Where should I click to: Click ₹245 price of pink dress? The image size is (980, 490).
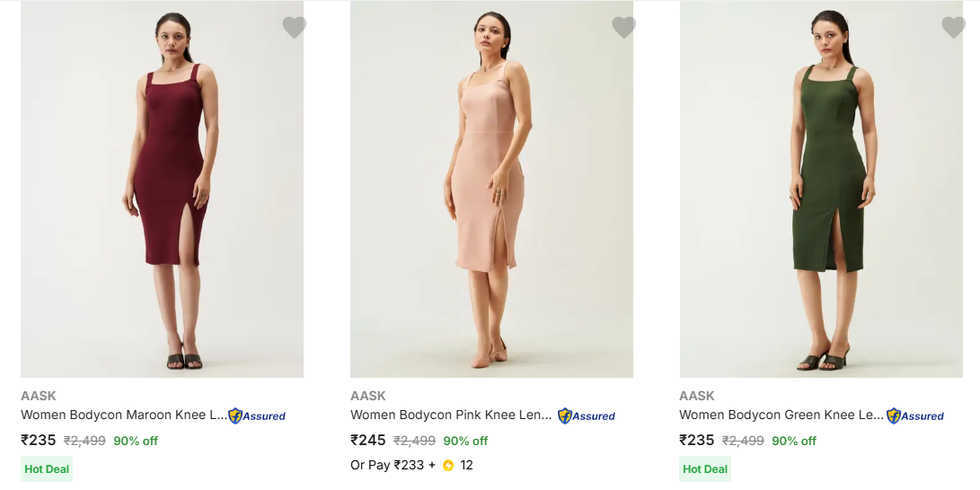click(368, 440)
